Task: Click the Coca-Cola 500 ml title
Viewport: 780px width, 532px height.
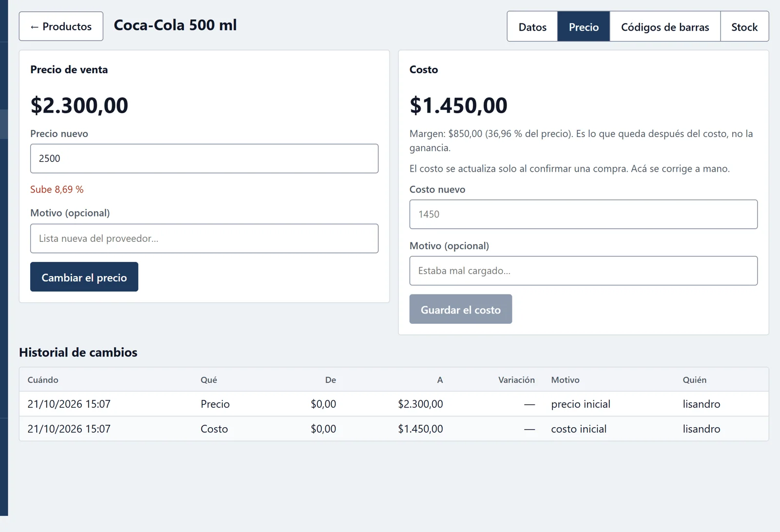Action: coord(175,25)
